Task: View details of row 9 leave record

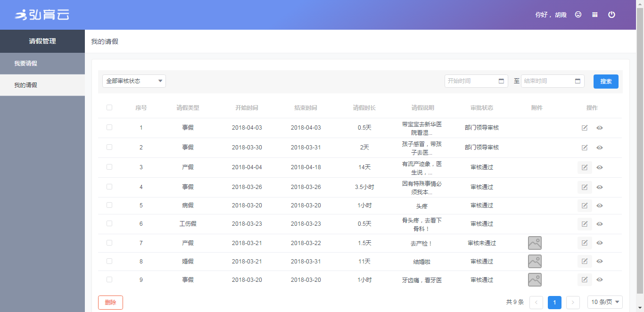Action: pos(600,279)
